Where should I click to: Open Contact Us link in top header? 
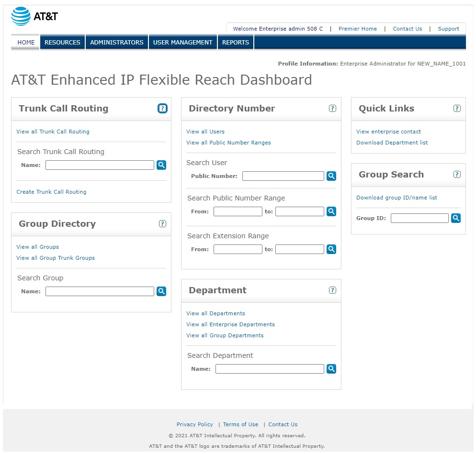[407, 29]
